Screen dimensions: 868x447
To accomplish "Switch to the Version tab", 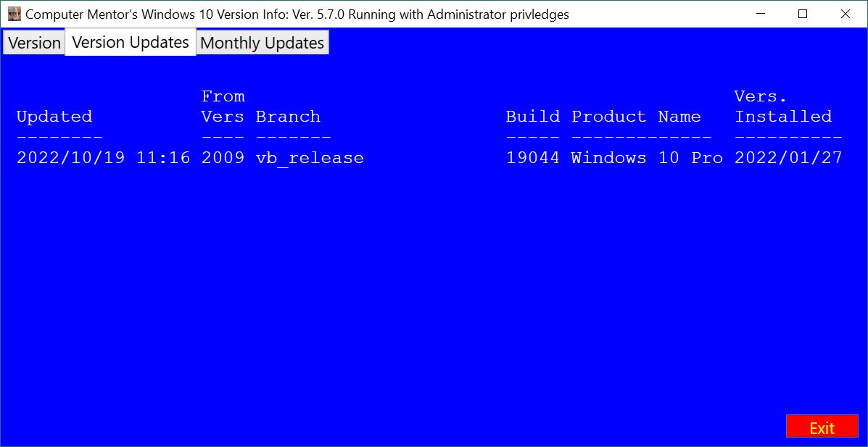I will (x=34, y=43).
